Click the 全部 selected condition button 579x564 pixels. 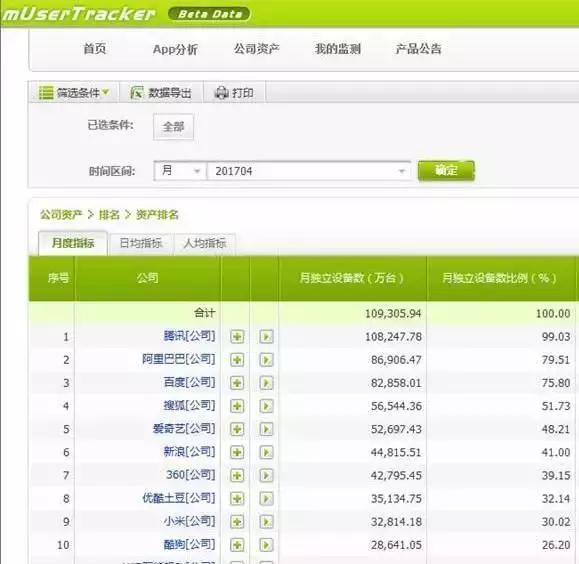point(173,127)
